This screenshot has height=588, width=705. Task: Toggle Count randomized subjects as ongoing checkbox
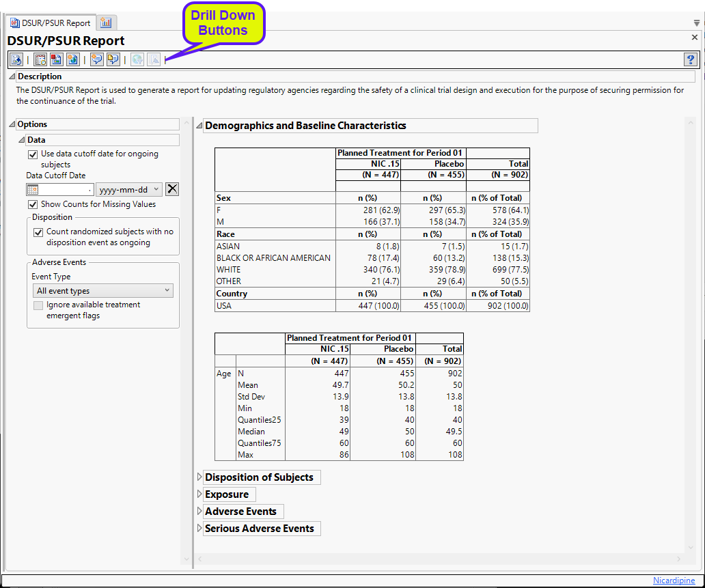coord(38,232)
